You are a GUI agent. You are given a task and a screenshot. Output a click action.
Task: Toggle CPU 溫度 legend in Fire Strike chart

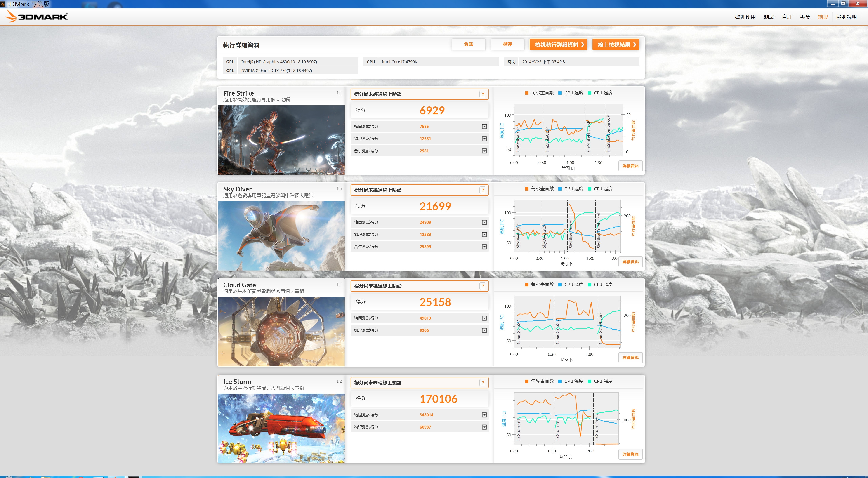point(600,93)
